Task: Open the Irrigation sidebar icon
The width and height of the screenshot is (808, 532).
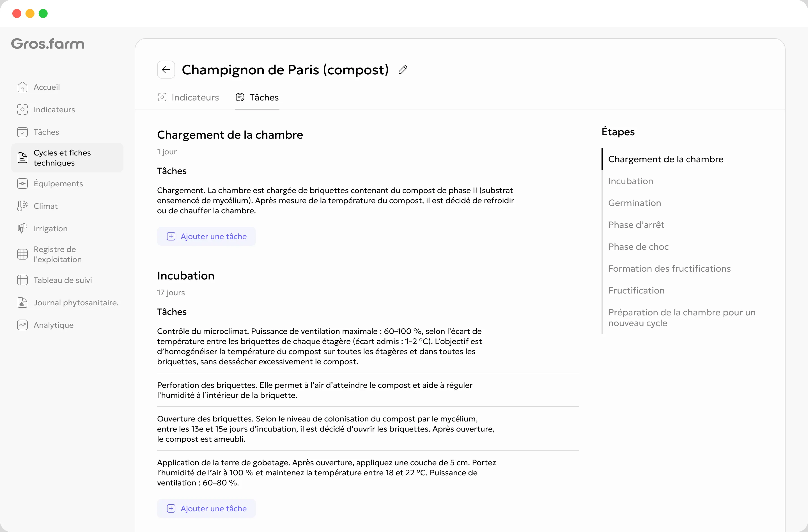Action: click(22, 228)
